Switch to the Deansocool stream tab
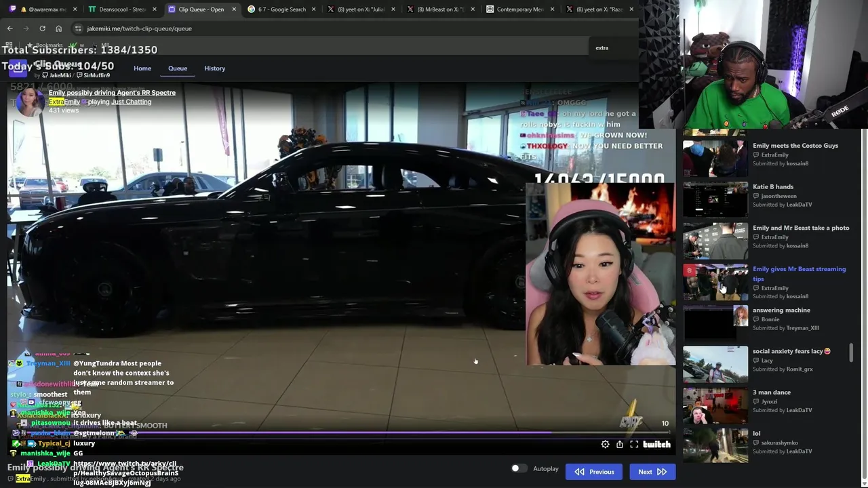The image size is (868, 488). pos(122,9)
